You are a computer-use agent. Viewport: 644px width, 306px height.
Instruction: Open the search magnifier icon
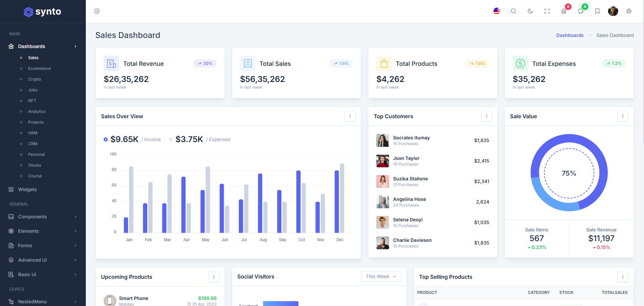pyautogui.click(x=514, y=11)
